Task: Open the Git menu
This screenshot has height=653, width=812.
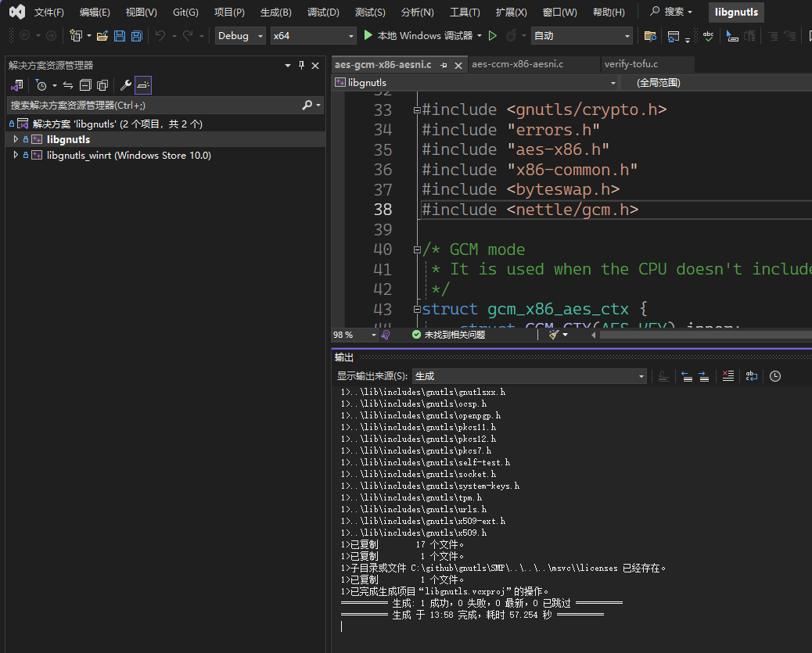Action: coord(185,12)
